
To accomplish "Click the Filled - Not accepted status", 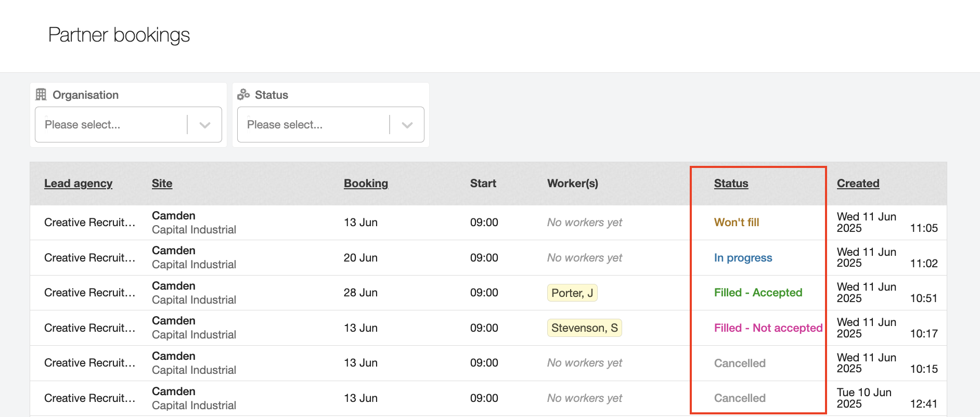I will [768, 328].
